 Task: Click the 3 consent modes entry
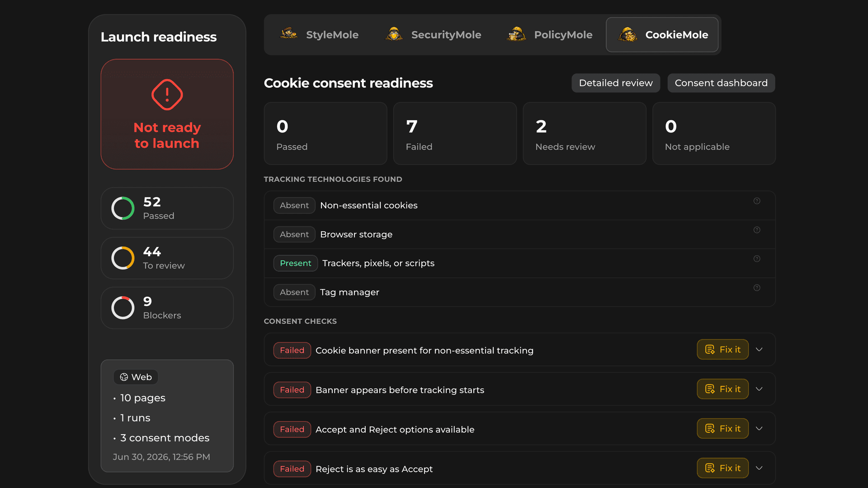(165, 438)
